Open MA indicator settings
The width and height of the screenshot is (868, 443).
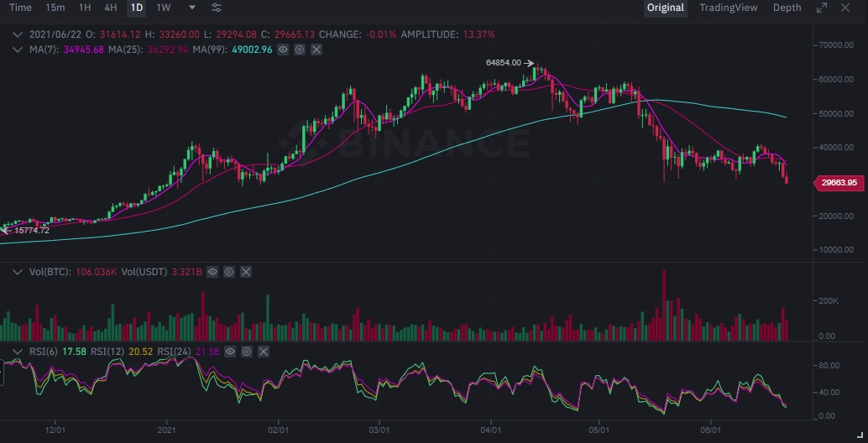coord(300,50)
